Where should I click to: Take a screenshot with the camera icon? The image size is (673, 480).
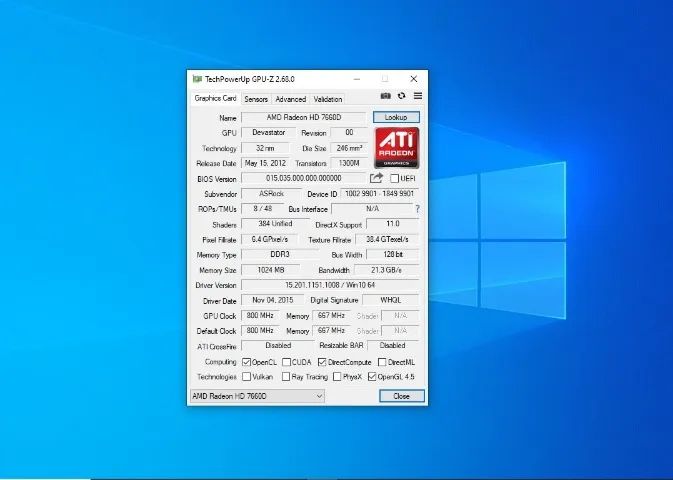[x=385, y=96]
